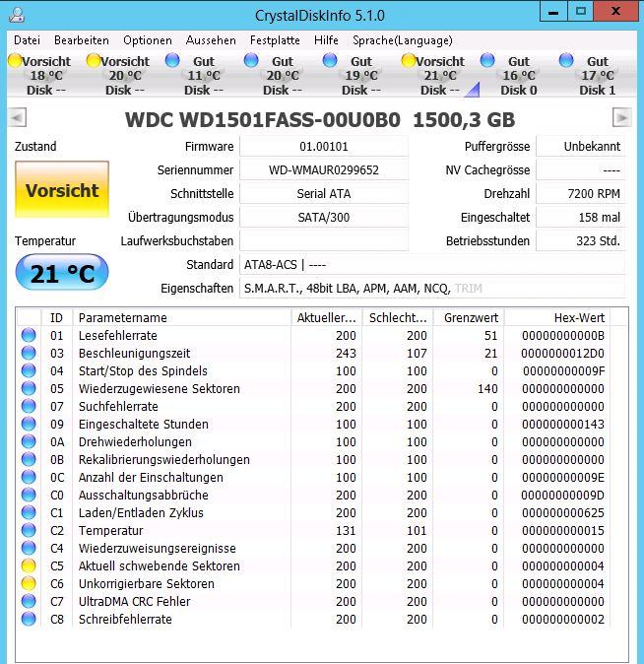Open the Datei menu
This screenshot has width=644, height=664.
point(27,40)
